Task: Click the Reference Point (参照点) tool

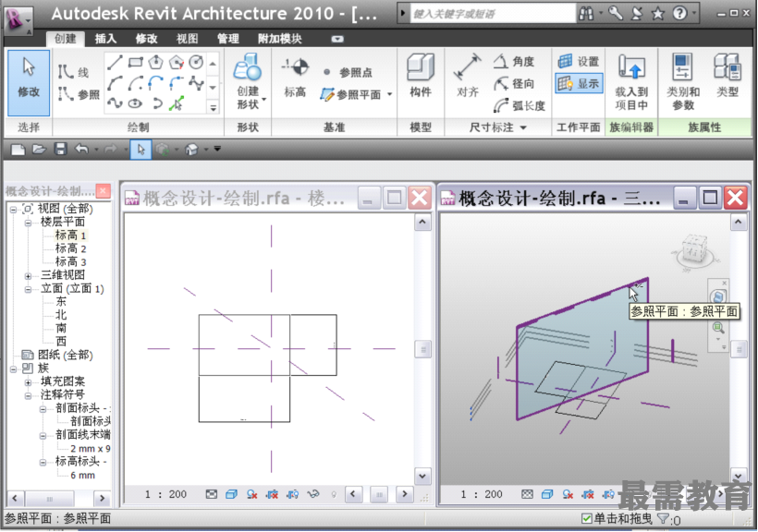Action: click(x=348, y=72)
